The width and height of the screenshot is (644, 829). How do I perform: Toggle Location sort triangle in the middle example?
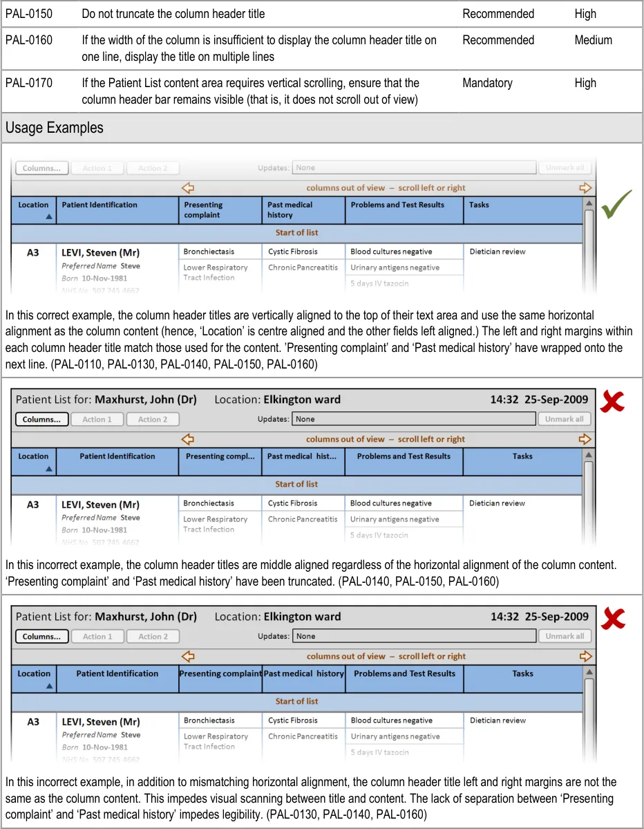point(48,469)
